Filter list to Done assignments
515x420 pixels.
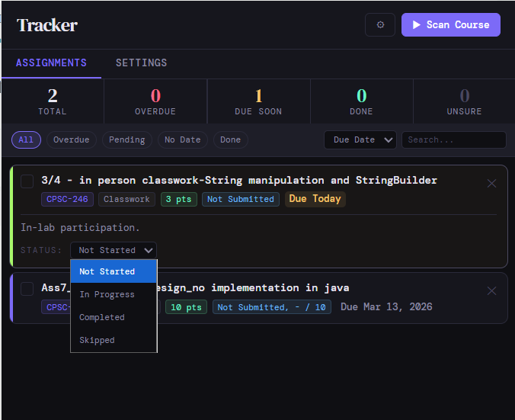pos(230,139)
